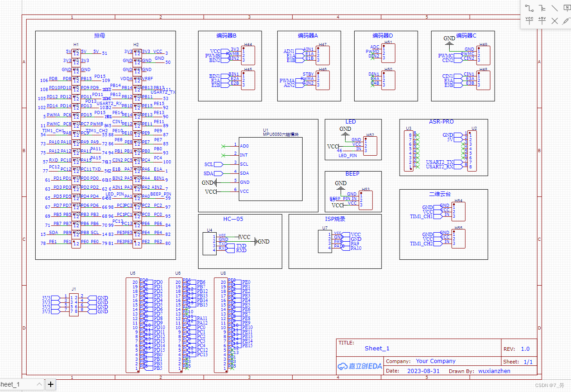Screen dimensions: 571x392
Task: Edit the Date field in the title block
Action: pos(423,371)
